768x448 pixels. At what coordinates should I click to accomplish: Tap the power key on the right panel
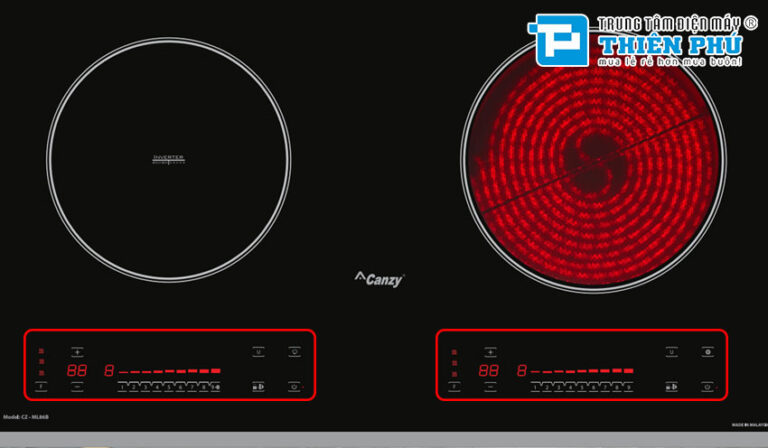[707, 387]
